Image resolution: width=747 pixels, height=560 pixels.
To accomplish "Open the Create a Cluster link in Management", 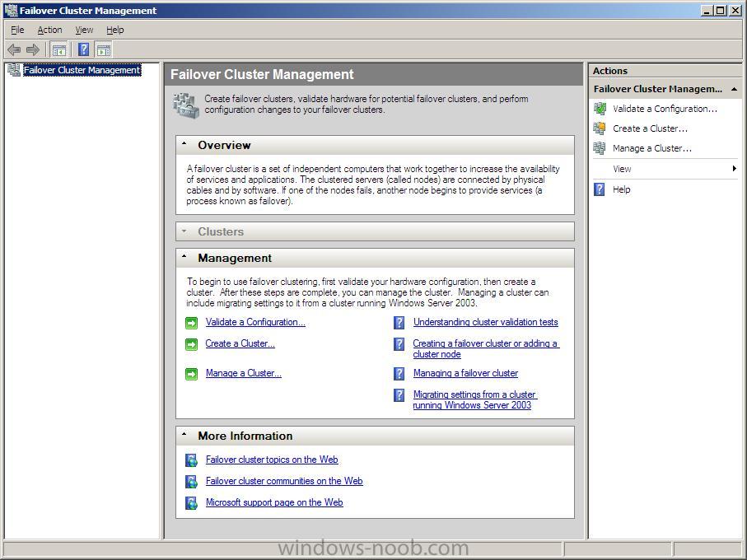I will 240,343.
